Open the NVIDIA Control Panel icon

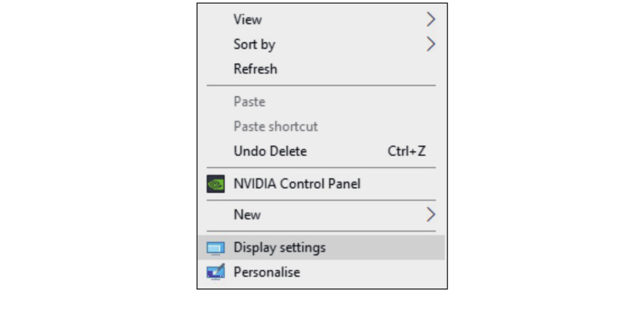[215, 184]
